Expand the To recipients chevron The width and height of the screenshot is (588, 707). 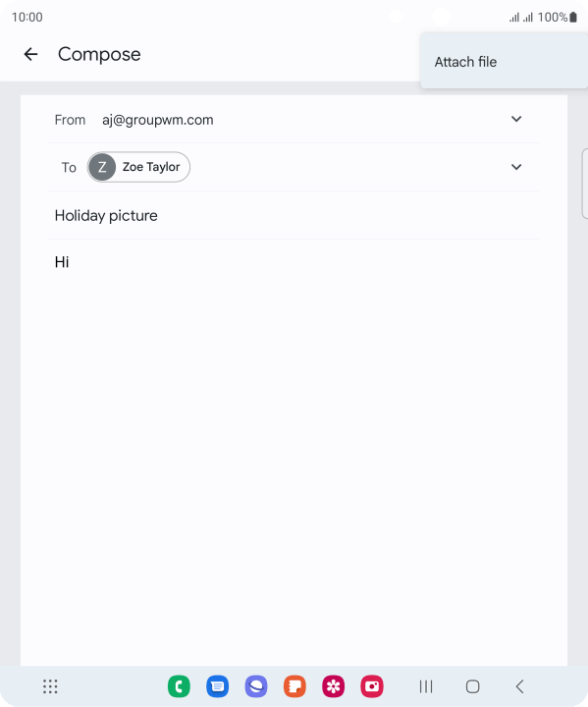516,167
